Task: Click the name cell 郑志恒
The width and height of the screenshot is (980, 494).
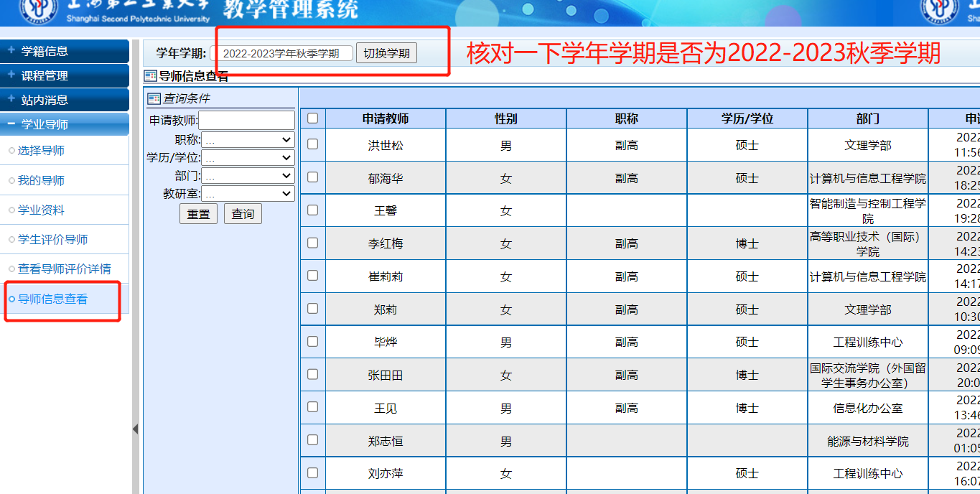Action: click(386, 442)
